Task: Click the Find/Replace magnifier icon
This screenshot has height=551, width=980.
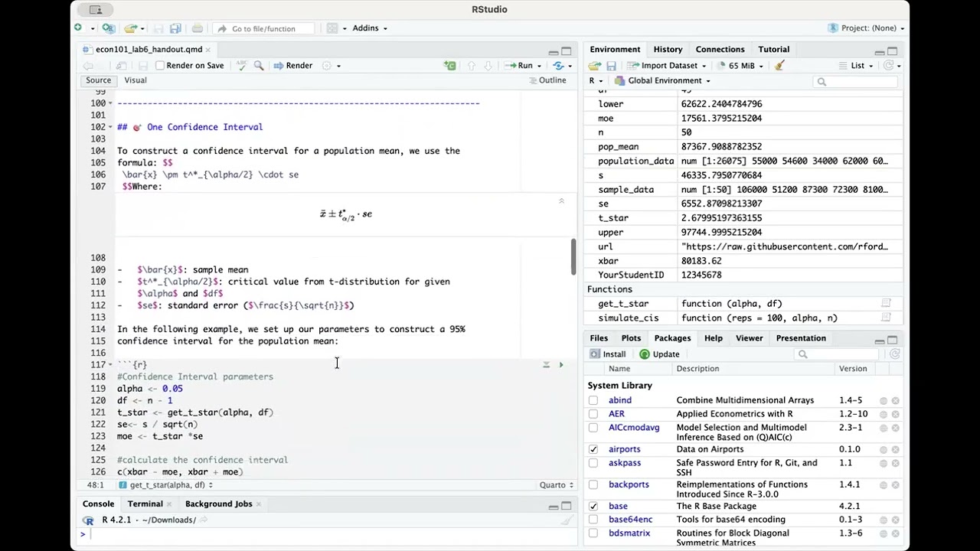Action: click(x=259, y=66)
